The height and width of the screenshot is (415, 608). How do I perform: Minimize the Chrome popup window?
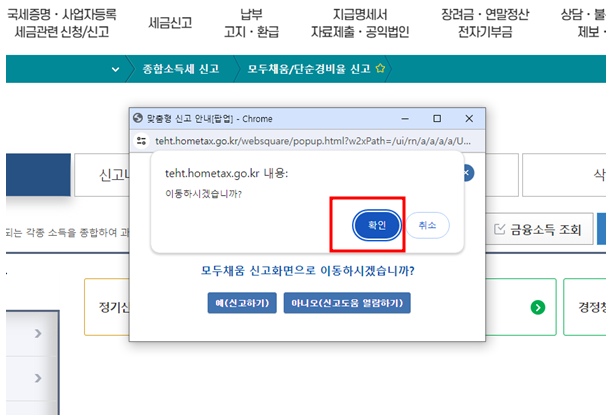(x=405, y=119)
